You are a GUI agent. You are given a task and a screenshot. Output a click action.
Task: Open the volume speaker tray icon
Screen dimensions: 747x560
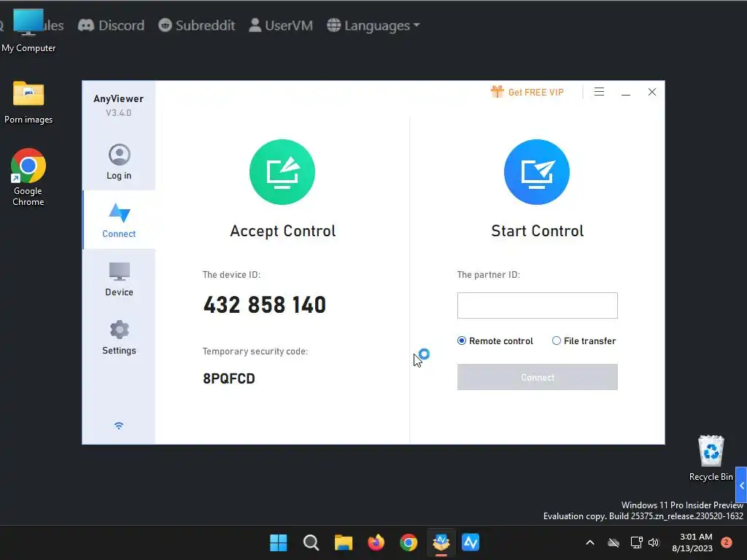point(654,542)
